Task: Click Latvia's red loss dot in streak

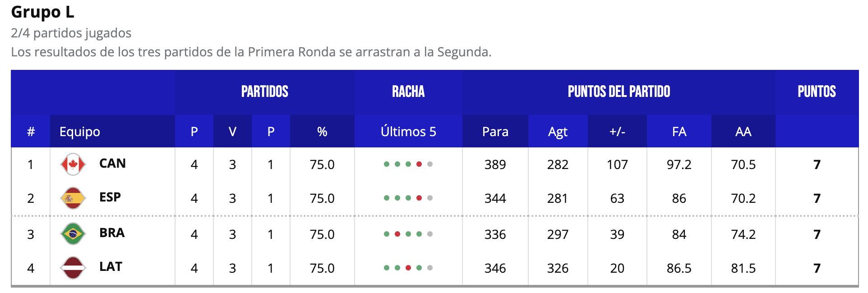Action: pyautogui.click(x=408, y=268)
